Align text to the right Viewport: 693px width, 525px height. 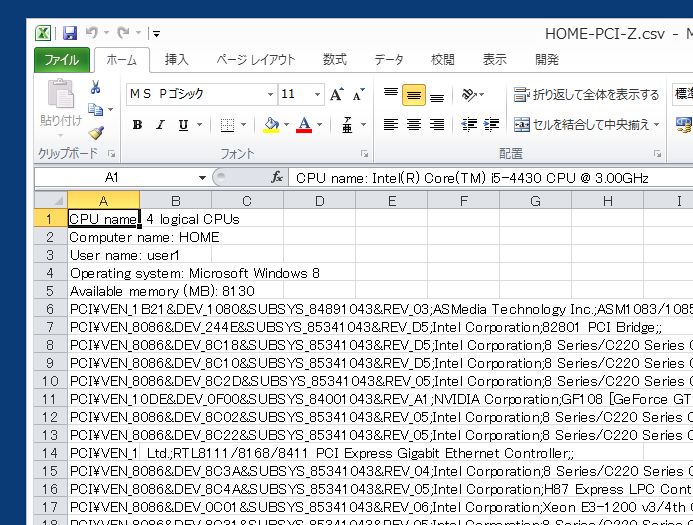(x=437, y=125)
